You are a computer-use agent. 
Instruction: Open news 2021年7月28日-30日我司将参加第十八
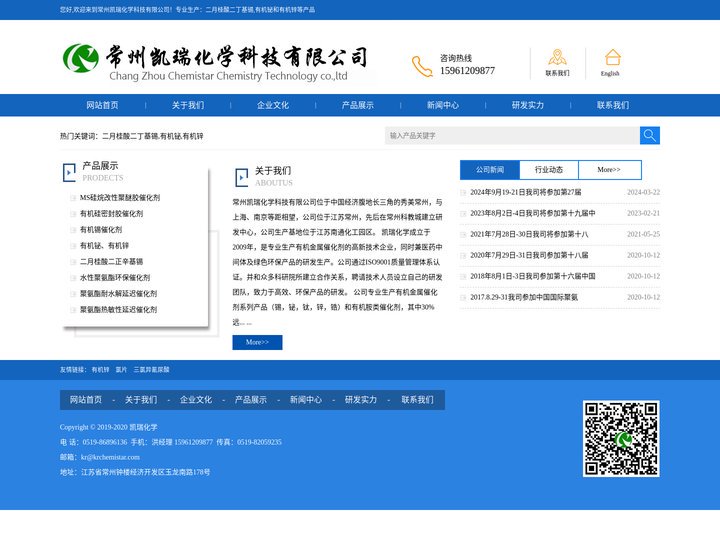[529, 234]
